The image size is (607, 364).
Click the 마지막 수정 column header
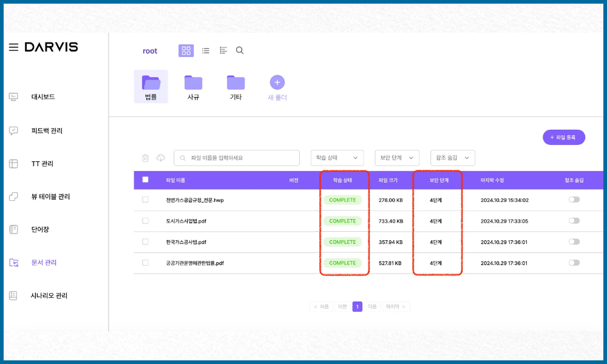tap(492, 180)
